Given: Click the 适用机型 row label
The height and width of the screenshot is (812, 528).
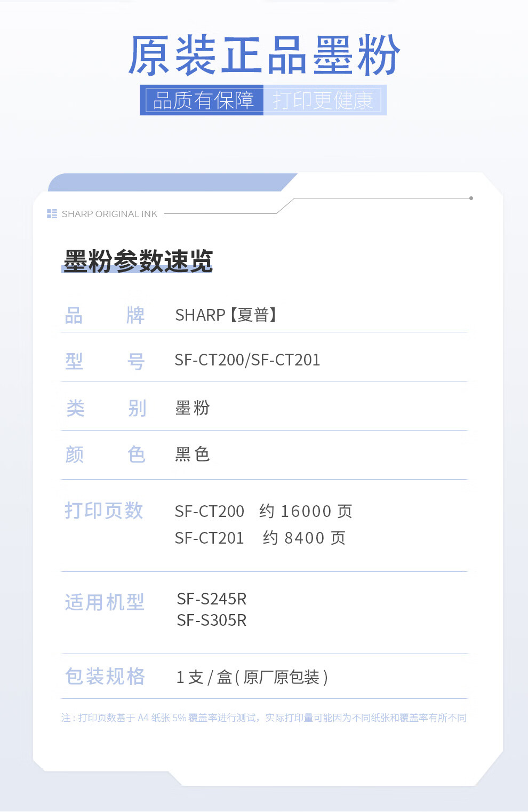Looking at the screenshot, I should click(x=105, y=602).
